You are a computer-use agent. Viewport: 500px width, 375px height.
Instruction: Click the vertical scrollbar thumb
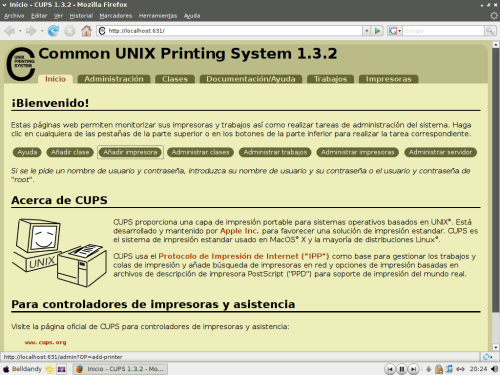click(496, 180)
